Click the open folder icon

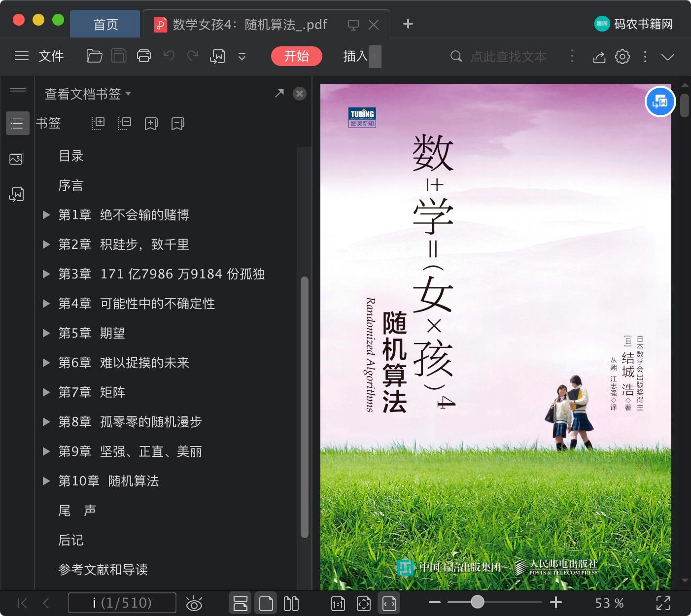94,56
